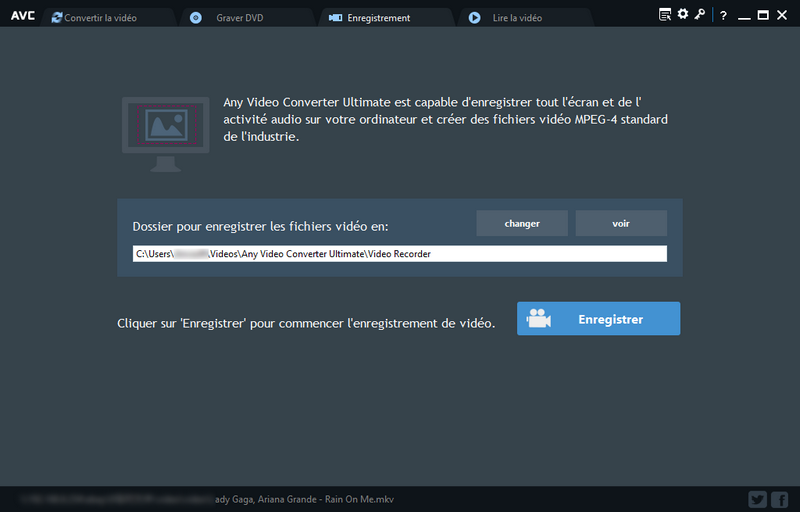Maximize the AVC window
This screenshot has height=512, width=800.
[763, 15]
